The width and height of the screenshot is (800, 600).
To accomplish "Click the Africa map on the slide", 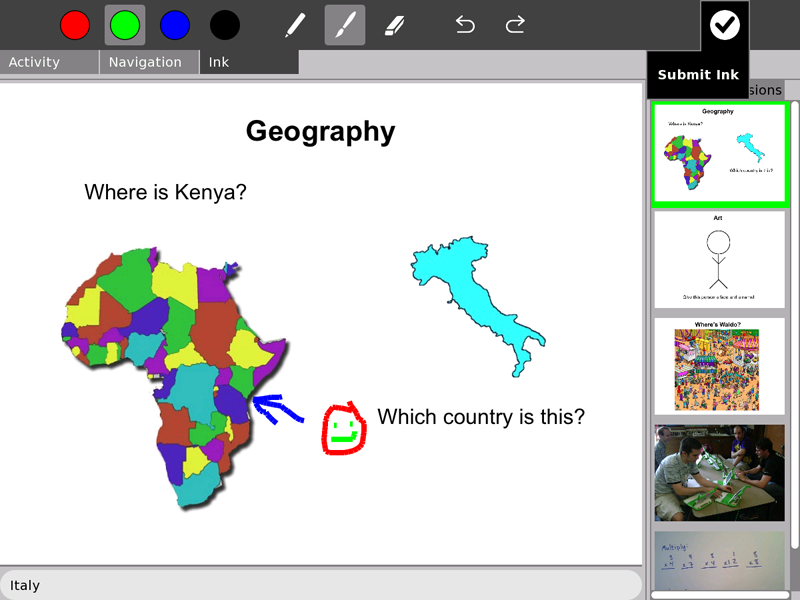I will (174, 378).
